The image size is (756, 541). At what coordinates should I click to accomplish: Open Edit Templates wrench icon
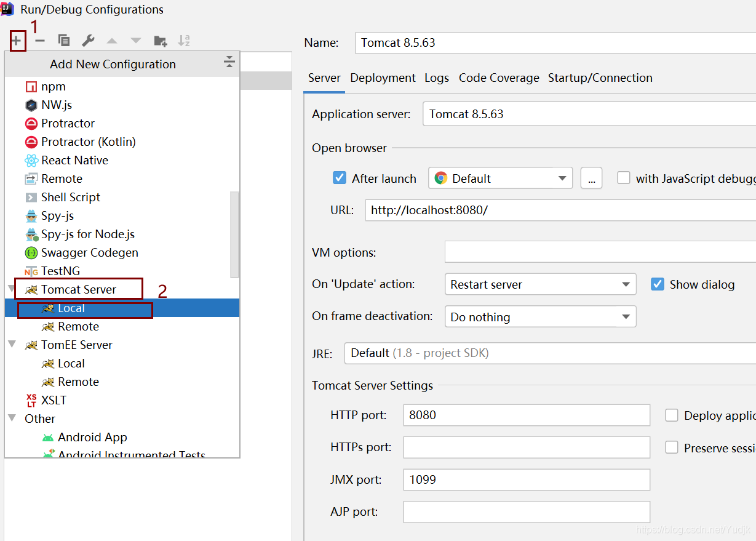(x=88, y=41)
